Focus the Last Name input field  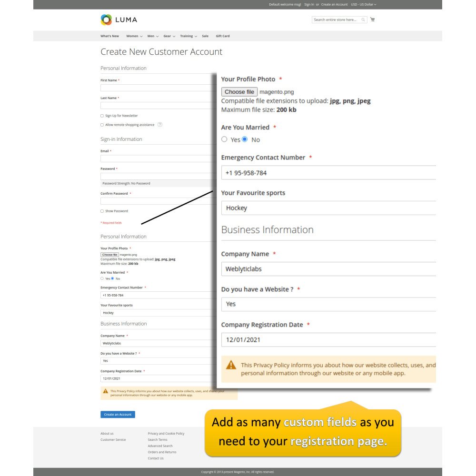[x=158, y=106]
